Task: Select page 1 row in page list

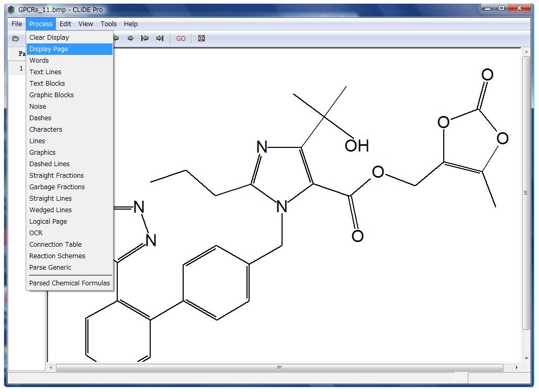Action: coord(17,68)
